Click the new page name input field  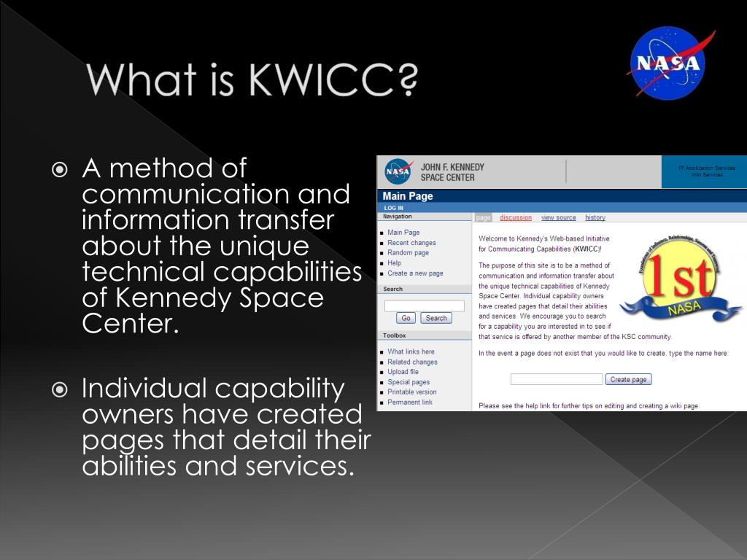coord(557,379)
